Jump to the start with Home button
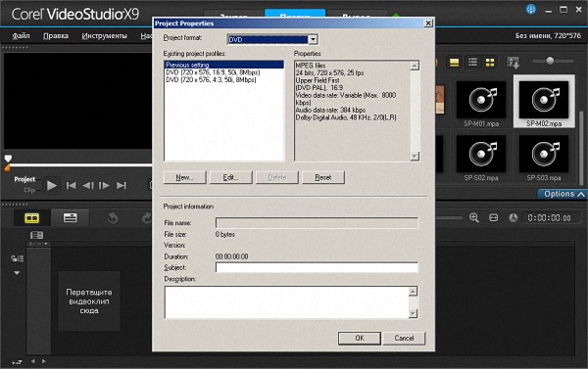Screen dimensions: 588x369 tap(71, 185)
